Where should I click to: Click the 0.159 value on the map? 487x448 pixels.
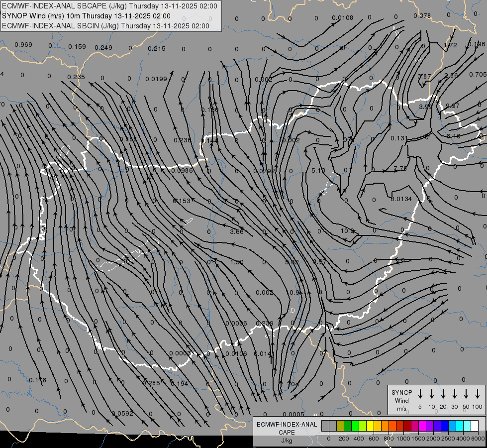coord(77,47)
